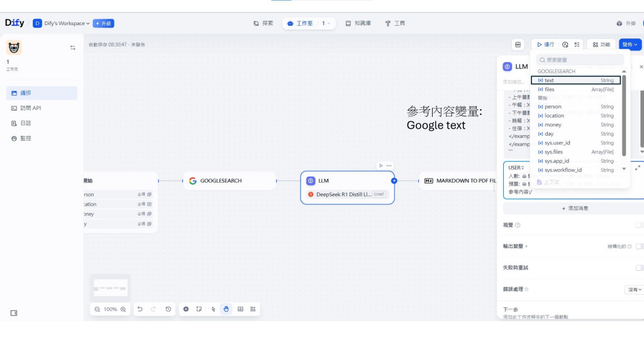
Task: Change the USER role selector
Action: pyautogui.click(x=516, y=167)
